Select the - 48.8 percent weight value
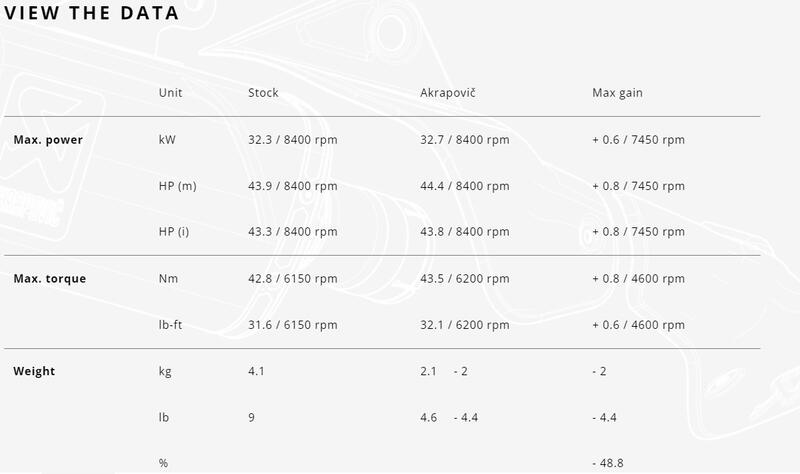This screenshot has height=474, width=800. [608, 463]
